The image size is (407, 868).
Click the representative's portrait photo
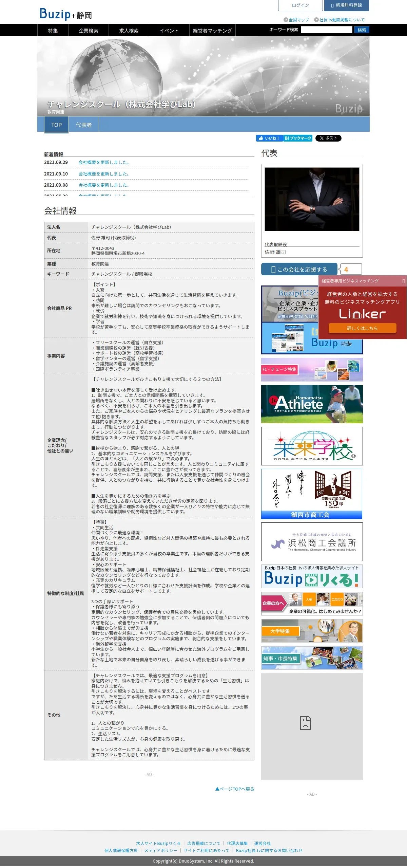(x=312, y=199)
